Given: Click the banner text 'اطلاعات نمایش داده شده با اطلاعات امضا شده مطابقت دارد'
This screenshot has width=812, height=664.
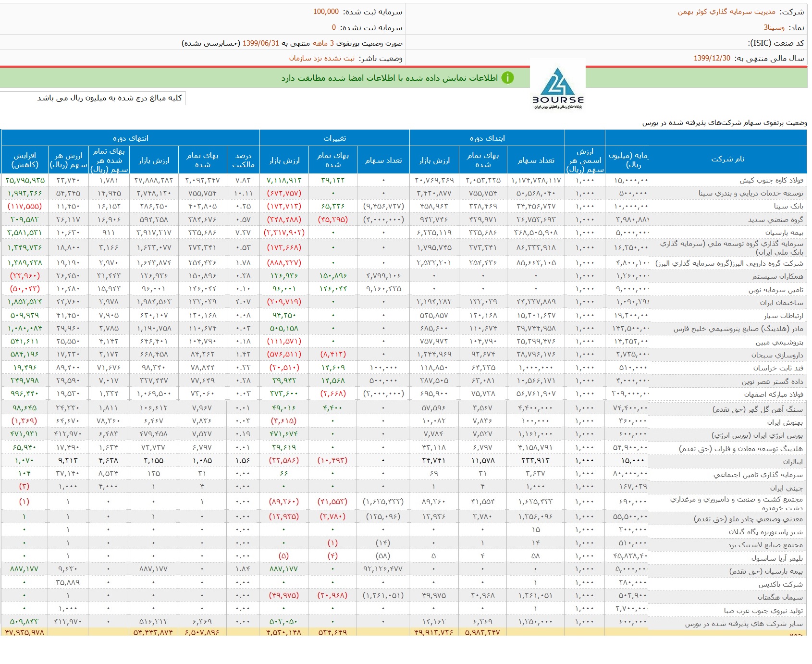Looking at the screenshot, I should click(x=390, y=78).
